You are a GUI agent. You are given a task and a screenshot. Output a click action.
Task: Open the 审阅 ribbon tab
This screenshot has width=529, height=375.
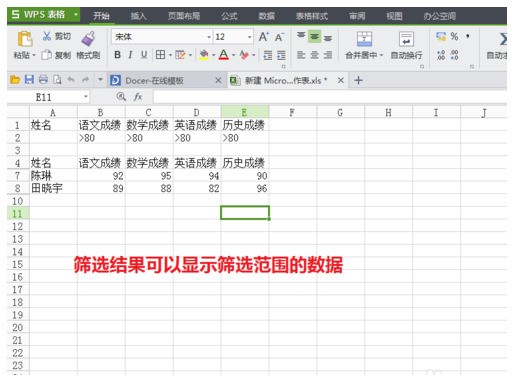[357, 16]
